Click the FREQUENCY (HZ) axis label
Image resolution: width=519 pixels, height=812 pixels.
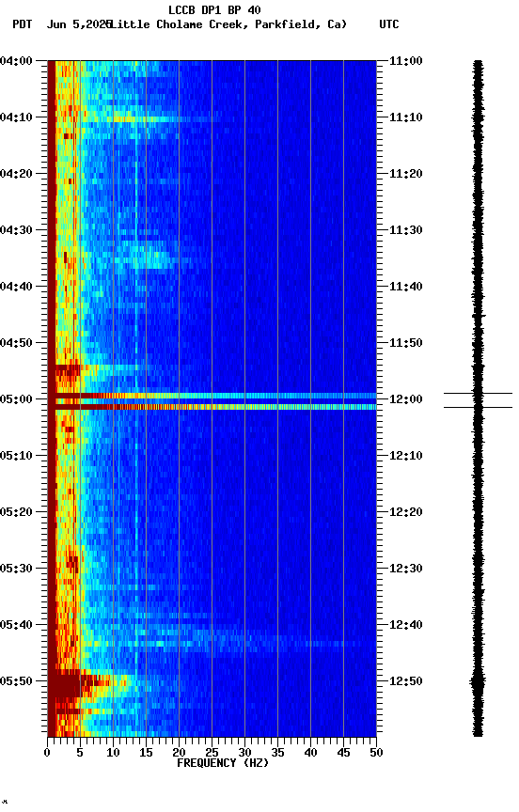click(x=223, y=764)
